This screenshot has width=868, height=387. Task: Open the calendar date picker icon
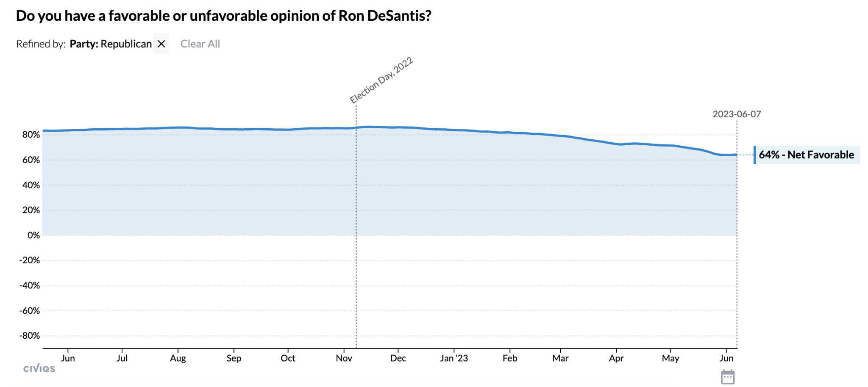coord(728,376)
